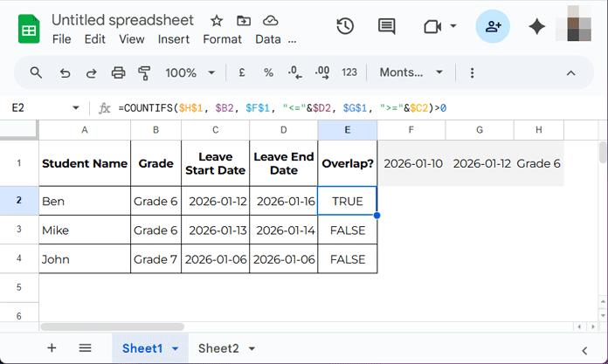608x364 pixels.
Task: Select cell containing John
Action: tap(85, 259)
